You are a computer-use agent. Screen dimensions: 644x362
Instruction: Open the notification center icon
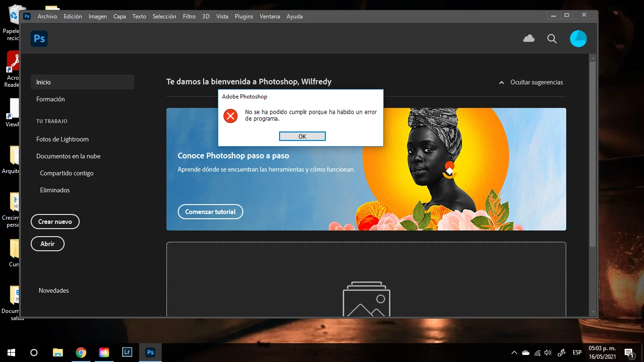click(629, 353)
